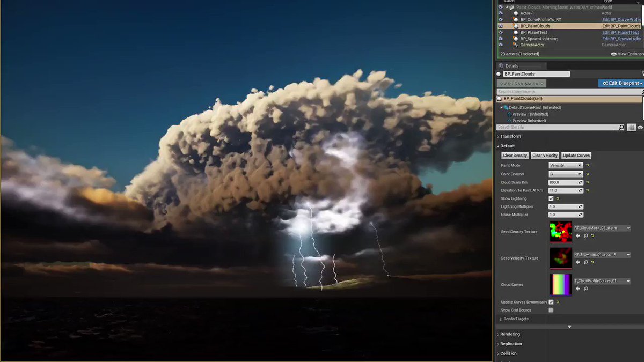Click the Search Details magnifier icon
644x362 pixels.
click(621, 128)
